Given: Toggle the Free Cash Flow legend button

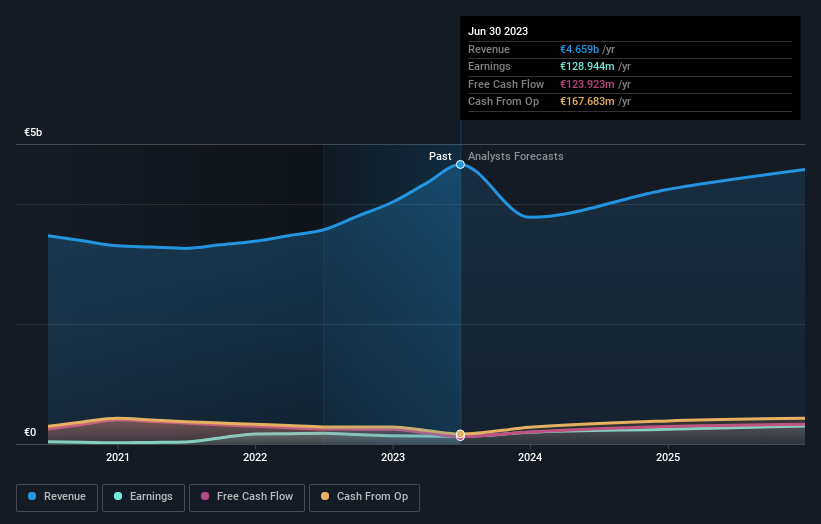Looking at the screenshot, I should (x=247, y=497).
